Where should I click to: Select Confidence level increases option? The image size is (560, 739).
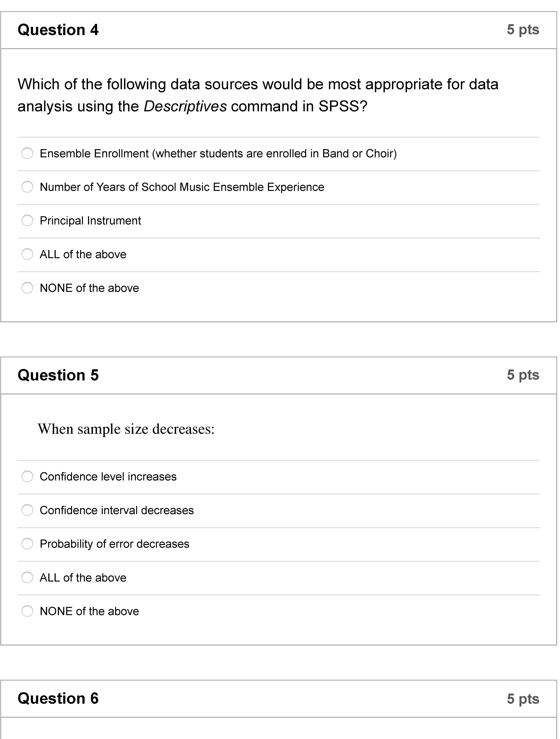tap(27, 477)
